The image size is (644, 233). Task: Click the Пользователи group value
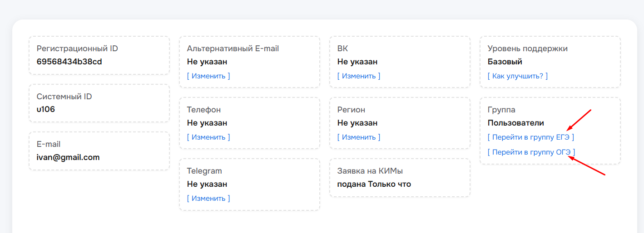515,123
